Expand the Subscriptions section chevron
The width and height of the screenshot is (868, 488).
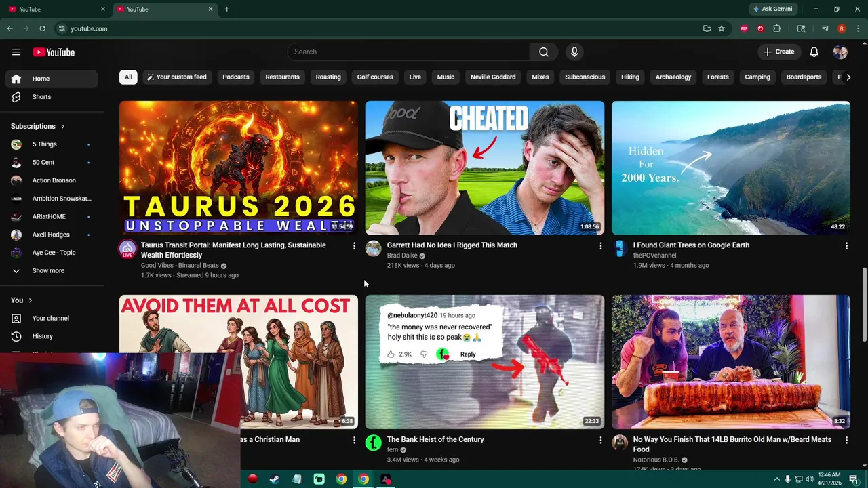click(63, 127)
